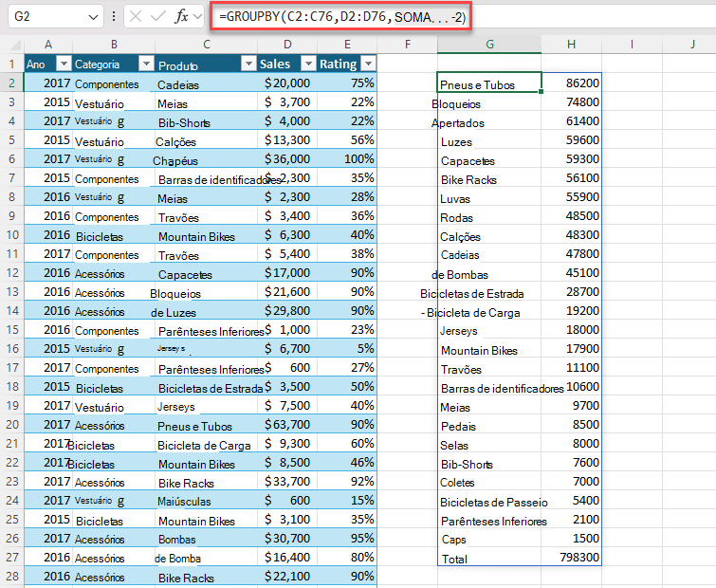Image resolution: width=716 pixels, height=588 pixels.
Task: Expand the fx function dropdown chevron
Action: click(197, 16)
